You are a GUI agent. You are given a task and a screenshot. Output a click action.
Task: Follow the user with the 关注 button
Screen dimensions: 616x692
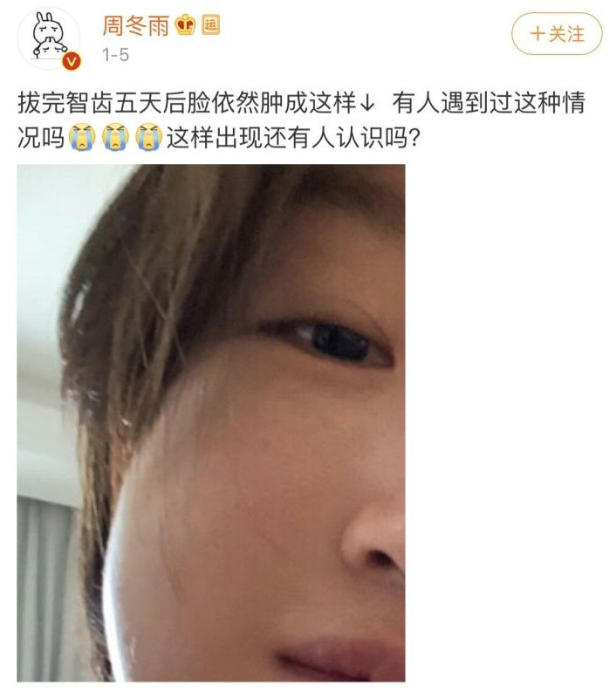pos(557,34)
